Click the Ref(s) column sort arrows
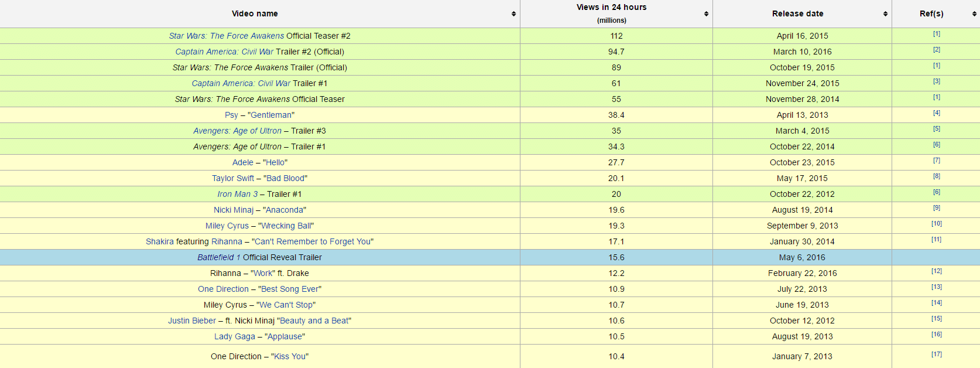Viewport: 980px width, 368px height. (974, 14)
